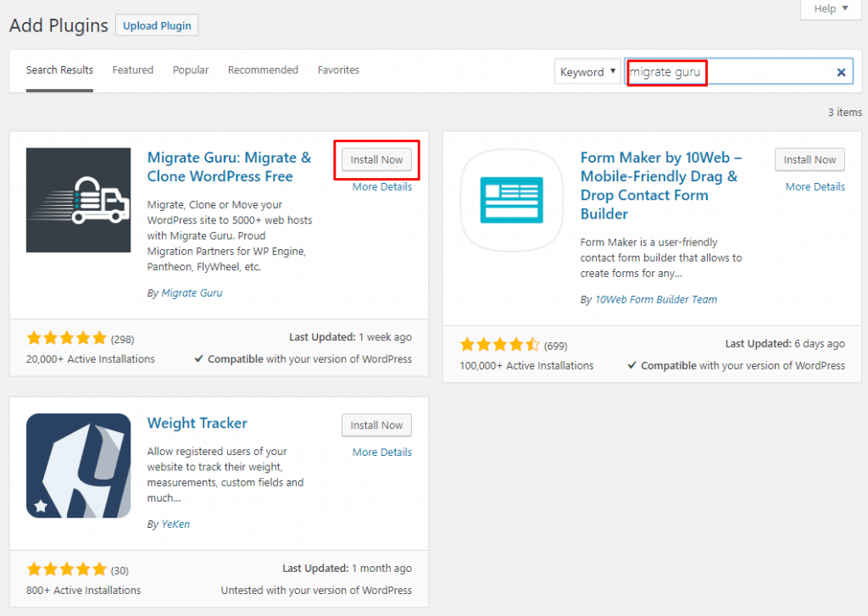
Task: Click the Migrate Guru five-star rating
Action: (66, 337)
